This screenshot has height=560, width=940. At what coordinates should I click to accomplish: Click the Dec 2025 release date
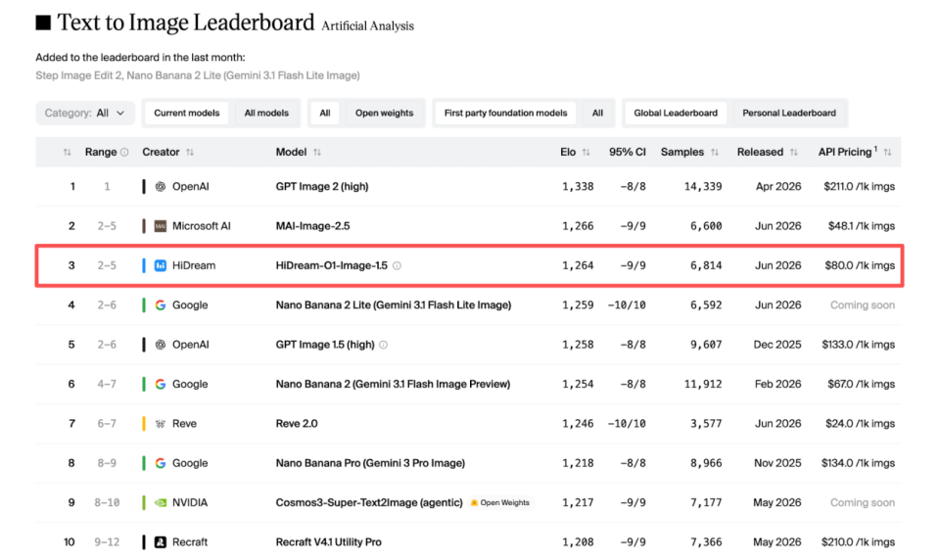(x=777, y=345)
